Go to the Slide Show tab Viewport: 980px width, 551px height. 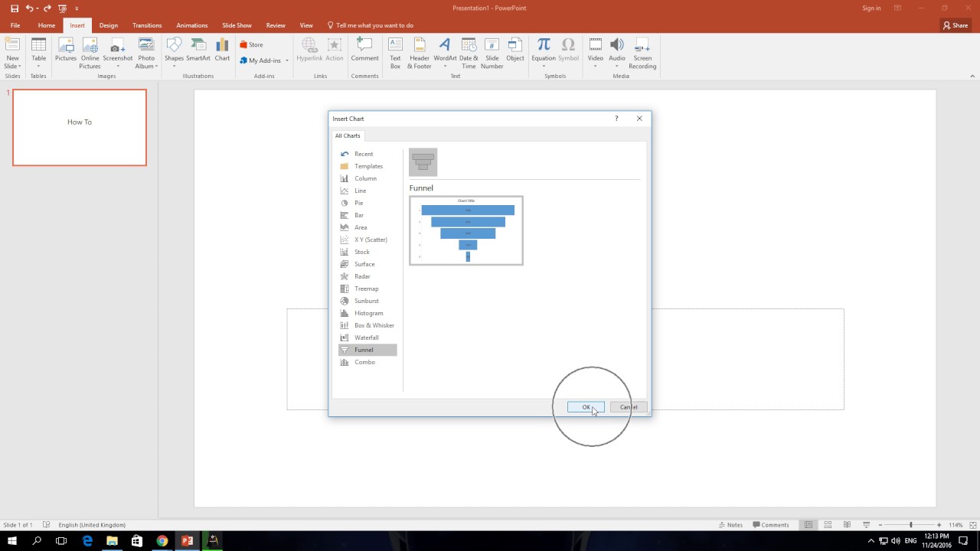tap(237, 25)
